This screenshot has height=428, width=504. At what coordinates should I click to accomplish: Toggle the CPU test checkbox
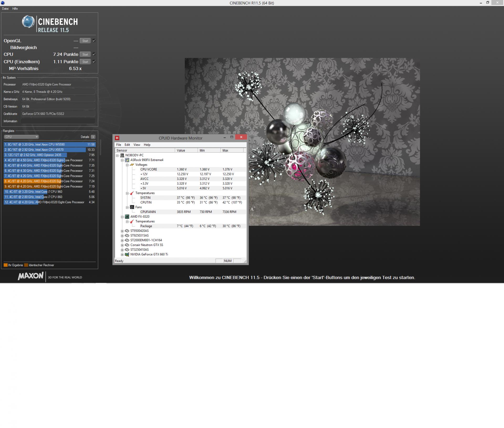tap(94, 54)
